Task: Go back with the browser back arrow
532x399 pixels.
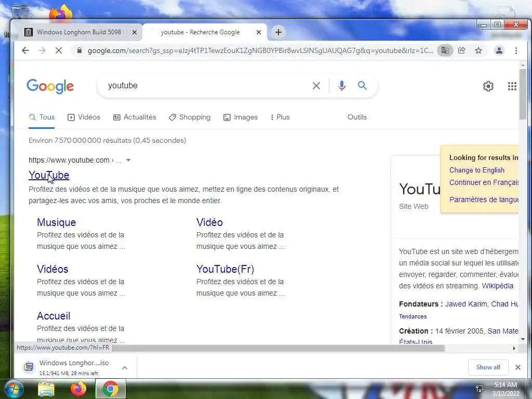Action: (x=25, y=50)
